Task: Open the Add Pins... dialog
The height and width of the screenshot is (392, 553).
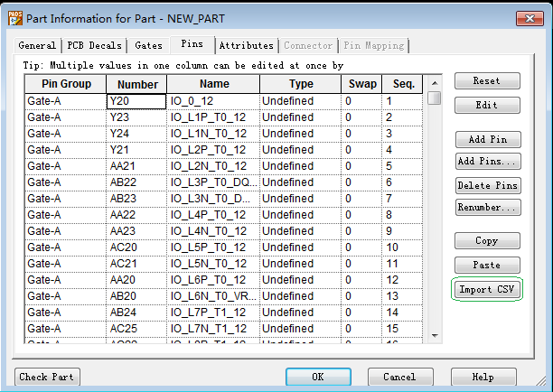Action: coord(488,162)
